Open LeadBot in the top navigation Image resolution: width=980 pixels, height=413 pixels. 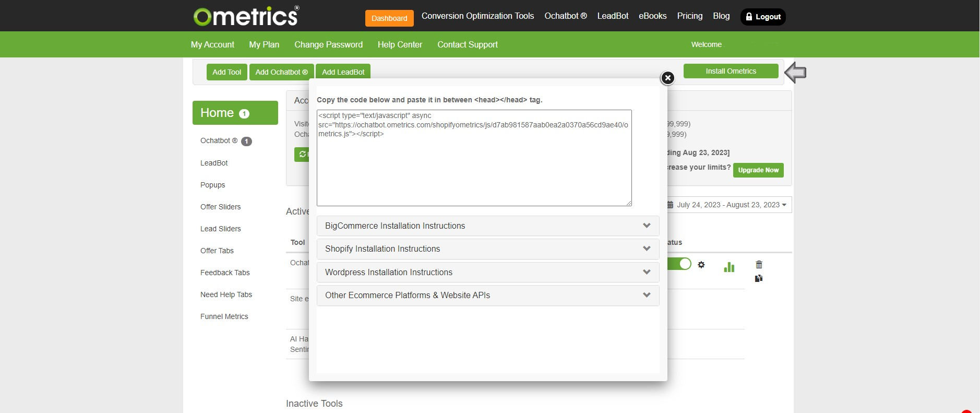tap(613, 16)
